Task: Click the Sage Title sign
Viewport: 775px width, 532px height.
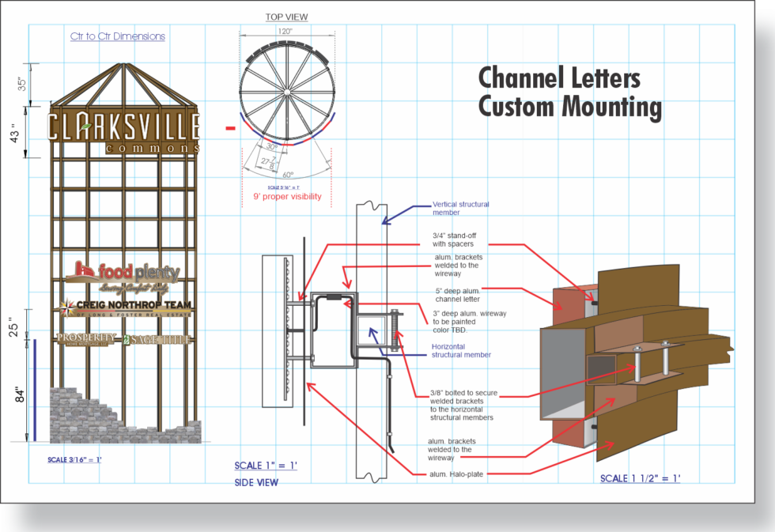Action: point(157,339)
